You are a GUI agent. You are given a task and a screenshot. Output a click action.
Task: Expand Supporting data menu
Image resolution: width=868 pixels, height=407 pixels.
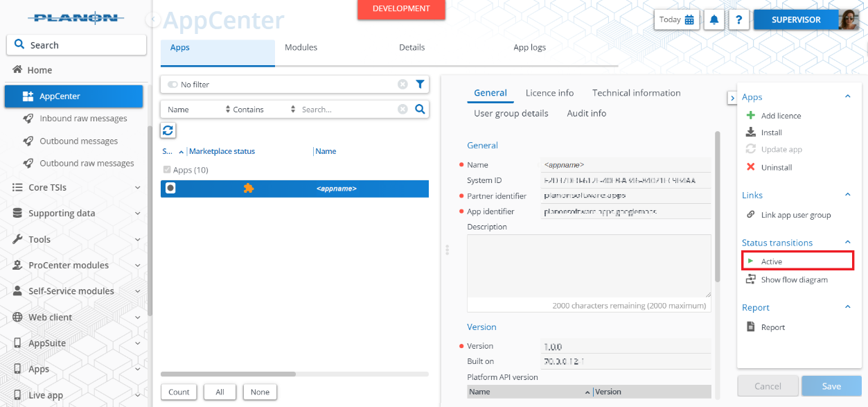tap(76, 214)
